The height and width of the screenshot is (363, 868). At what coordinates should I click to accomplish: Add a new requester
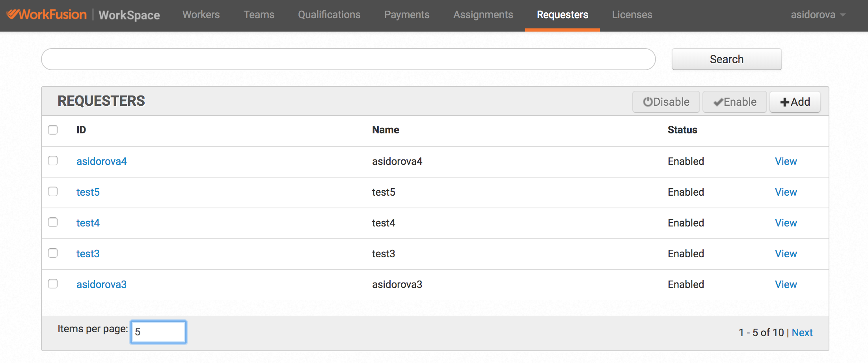point(795,102)
